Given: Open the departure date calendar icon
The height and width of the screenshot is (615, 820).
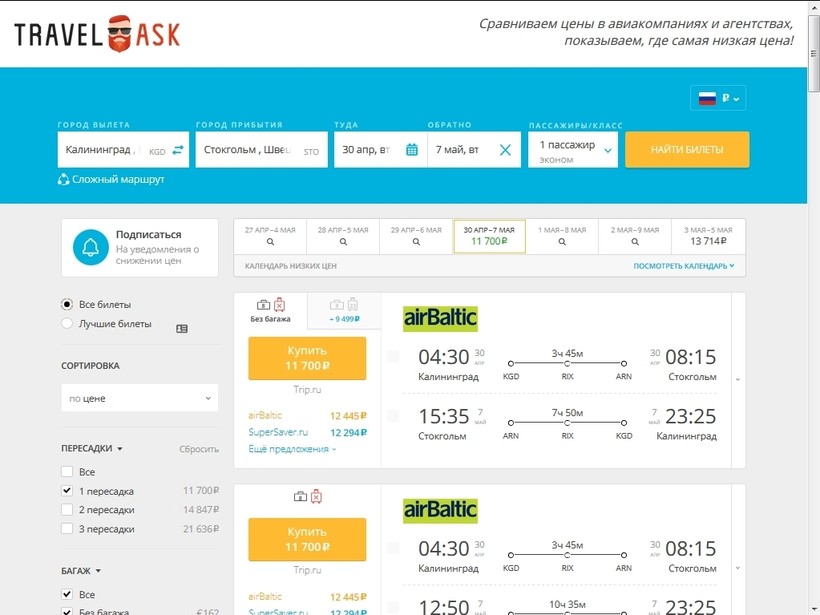Looking at the screenshot, I should [x=412, y=150].
